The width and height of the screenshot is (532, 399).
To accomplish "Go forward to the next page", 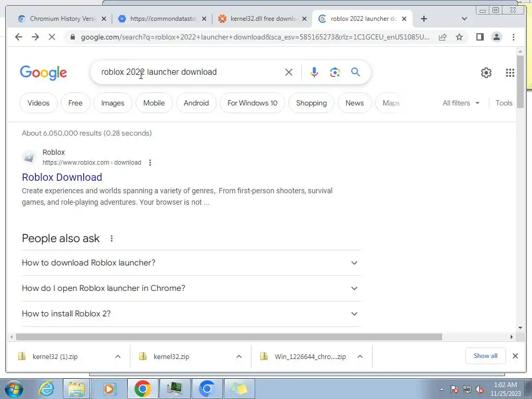I will pyautogui.click(x=35, y=37).
